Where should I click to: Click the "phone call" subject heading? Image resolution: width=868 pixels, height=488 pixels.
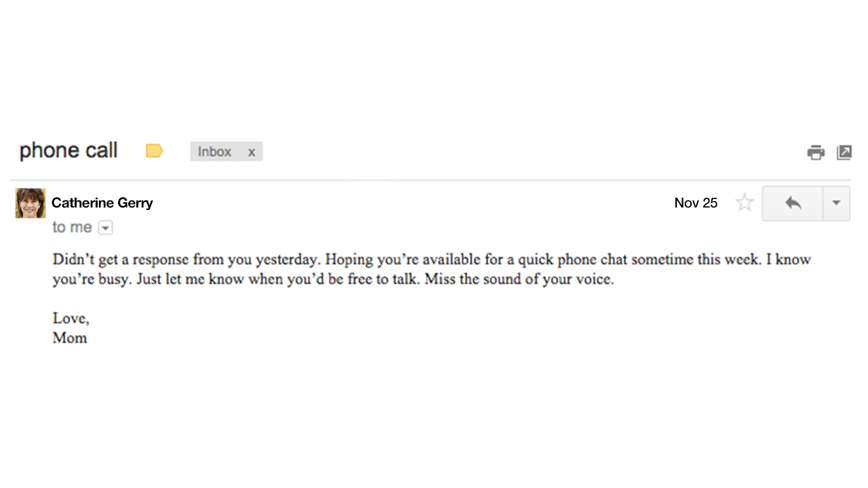(68, 150)
